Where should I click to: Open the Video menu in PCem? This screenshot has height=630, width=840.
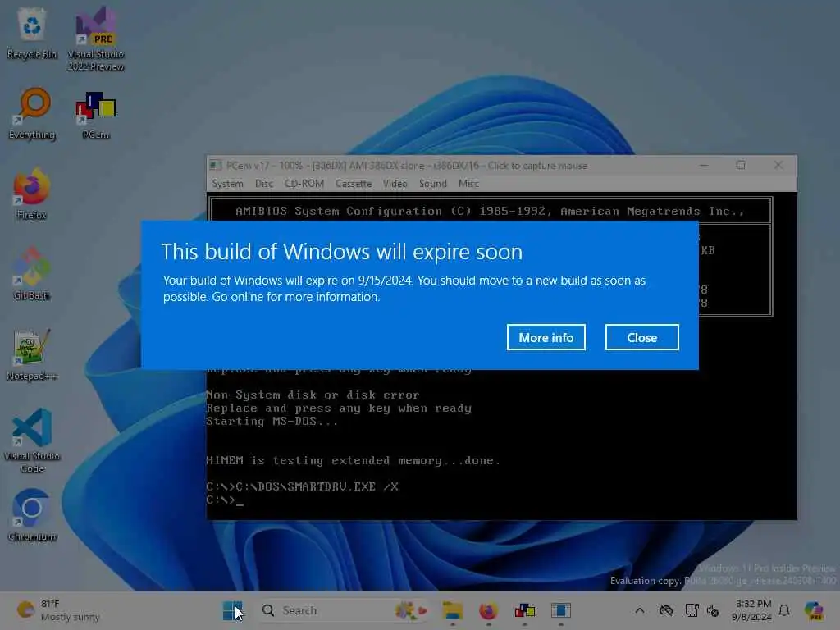(395, 184)
